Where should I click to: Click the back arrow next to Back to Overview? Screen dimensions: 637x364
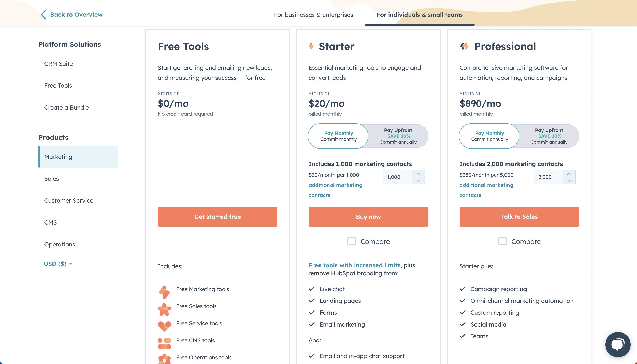pyautogui.click(x=43, y=14)
